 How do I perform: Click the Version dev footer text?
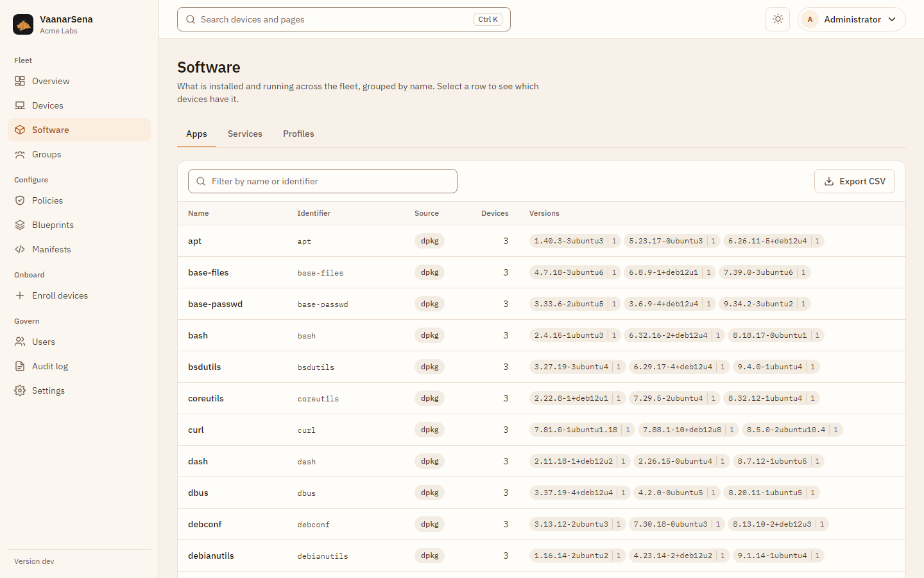coord(34,561)
